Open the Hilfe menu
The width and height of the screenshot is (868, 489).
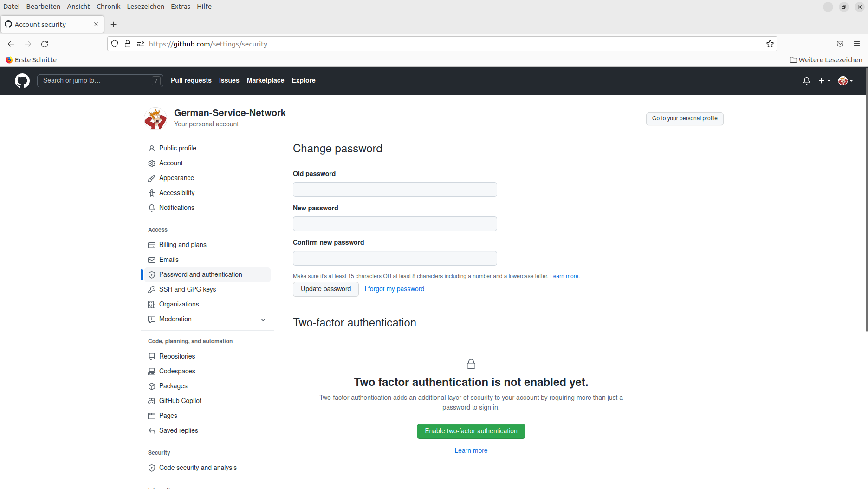(204, 7)
